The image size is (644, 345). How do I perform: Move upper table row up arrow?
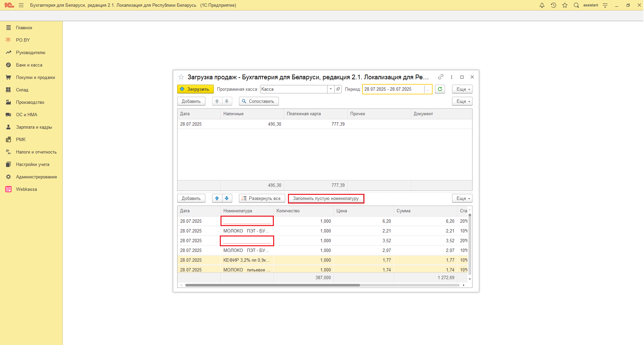(x=217, y=101)
